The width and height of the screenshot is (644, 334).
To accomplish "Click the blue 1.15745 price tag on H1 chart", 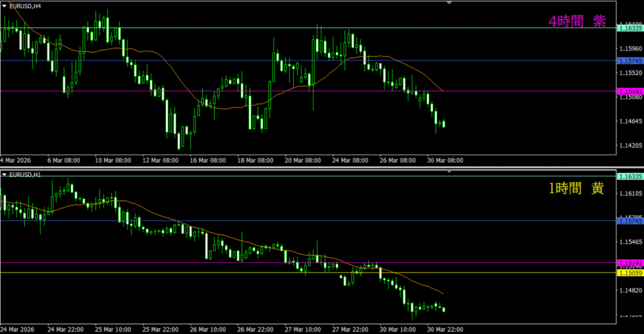I will 630,221.
